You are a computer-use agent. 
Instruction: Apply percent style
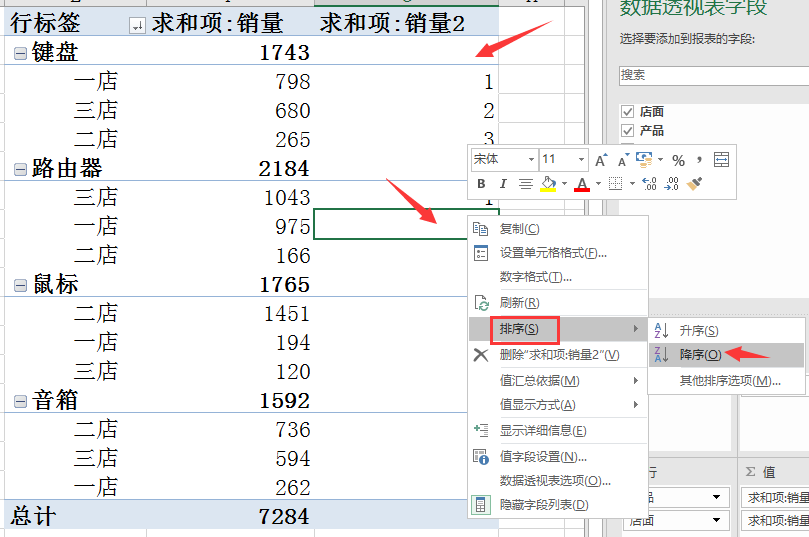click(678, 160)
